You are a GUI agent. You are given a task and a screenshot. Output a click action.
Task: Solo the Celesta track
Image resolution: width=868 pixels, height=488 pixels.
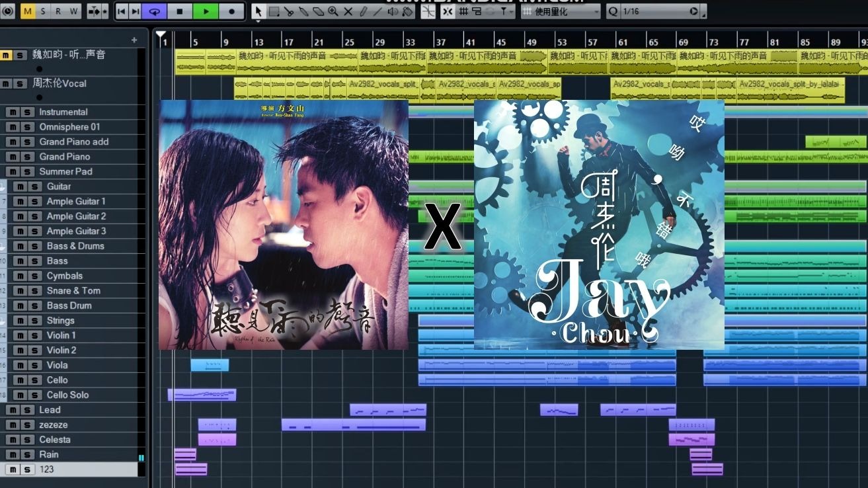pos(27,440)
